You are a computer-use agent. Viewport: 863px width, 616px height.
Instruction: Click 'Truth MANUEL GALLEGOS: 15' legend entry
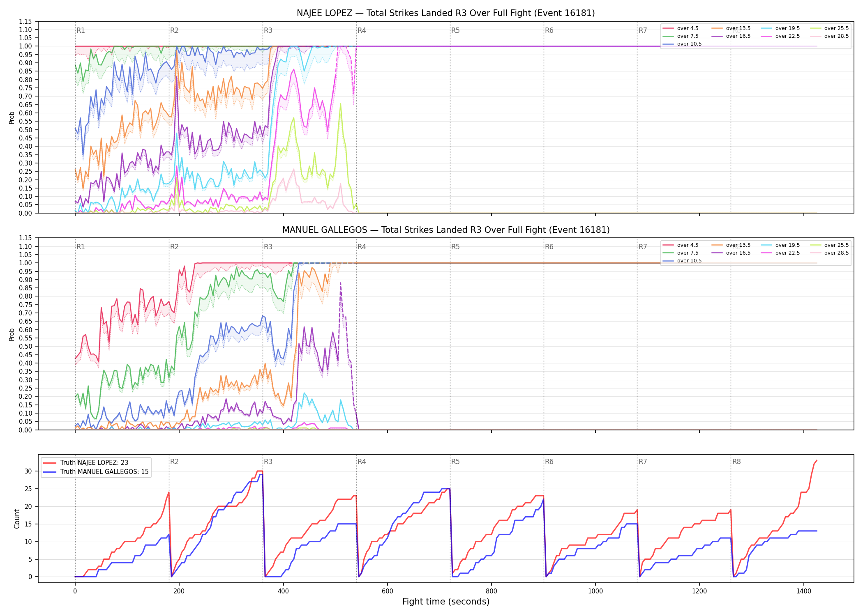pos(96,472)
